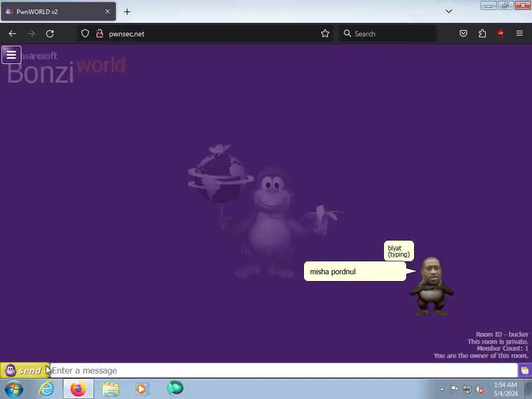Open a new tab
The image size is (532, 399).
[x=127, y=12]
